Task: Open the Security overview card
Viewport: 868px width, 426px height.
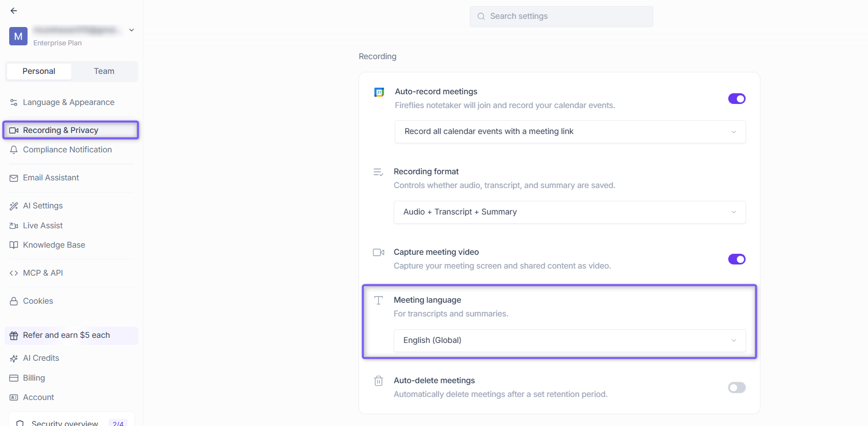Action: coord(72,419)
